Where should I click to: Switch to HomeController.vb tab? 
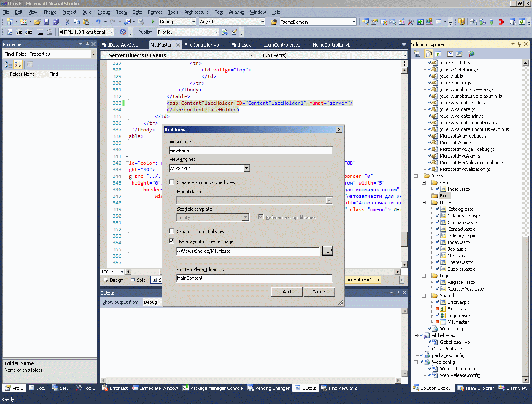pyautogui.click(x=331, y=45)
